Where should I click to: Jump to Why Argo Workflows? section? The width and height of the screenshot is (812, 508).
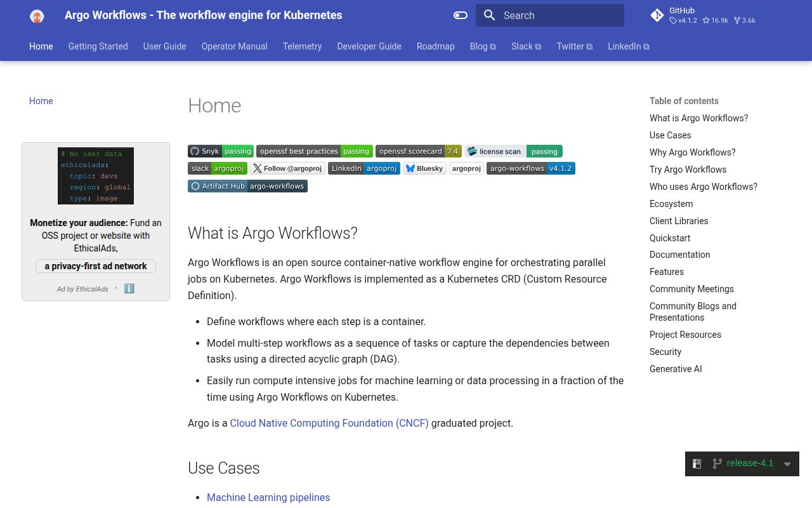click(x=693, y=152)
